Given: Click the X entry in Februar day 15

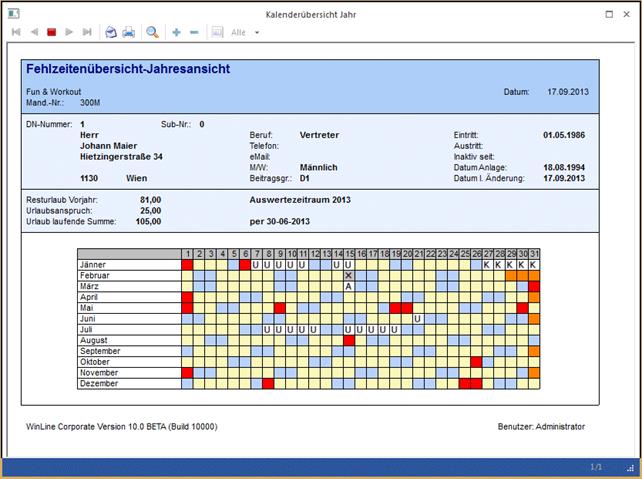Looking at the screenshot, I should pyautogui.click(x=348, y=275).
